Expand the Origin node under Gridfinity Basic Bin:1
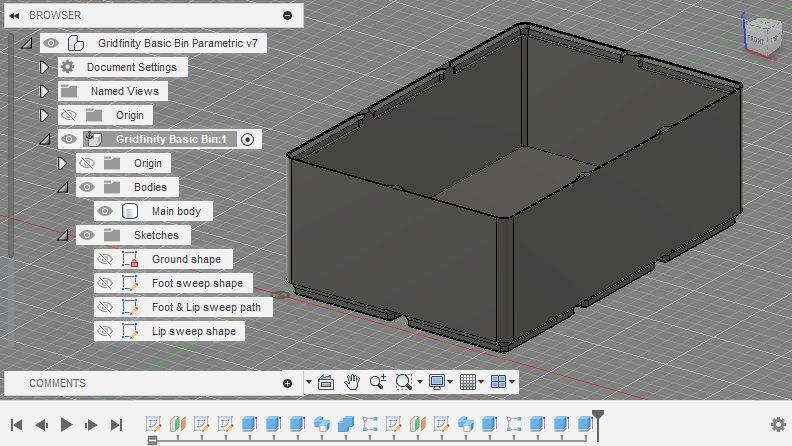 pyautogui.click(x=62, y=163)
